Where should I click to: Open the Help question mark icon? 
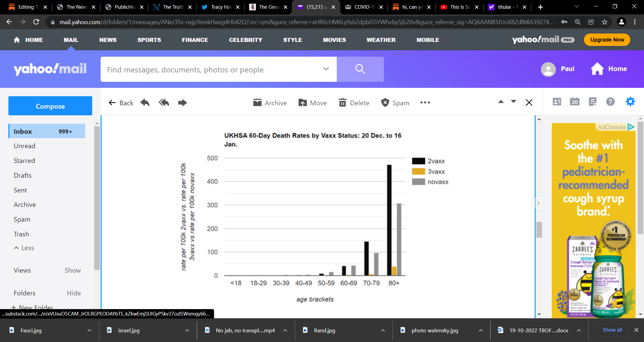tap(610, 102)
